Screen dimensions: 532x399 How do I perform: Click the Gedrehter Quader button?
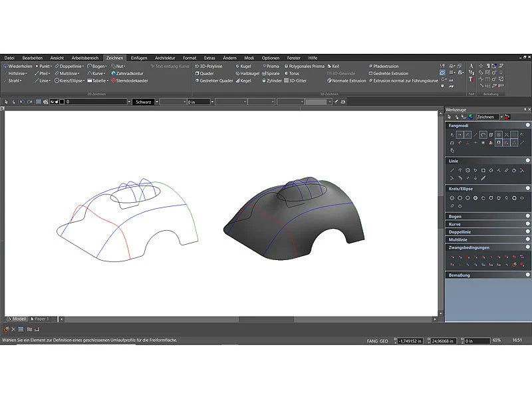(216, 80)
